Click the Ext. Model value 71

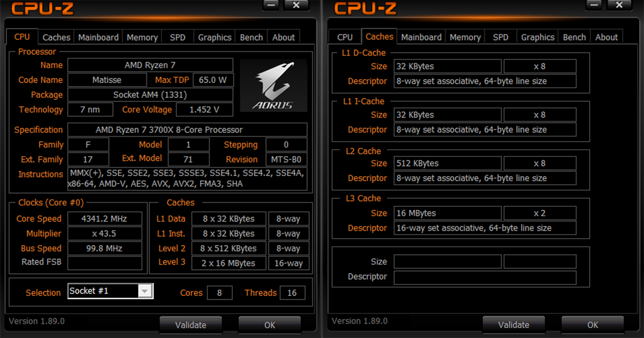[x=188, y=159]
